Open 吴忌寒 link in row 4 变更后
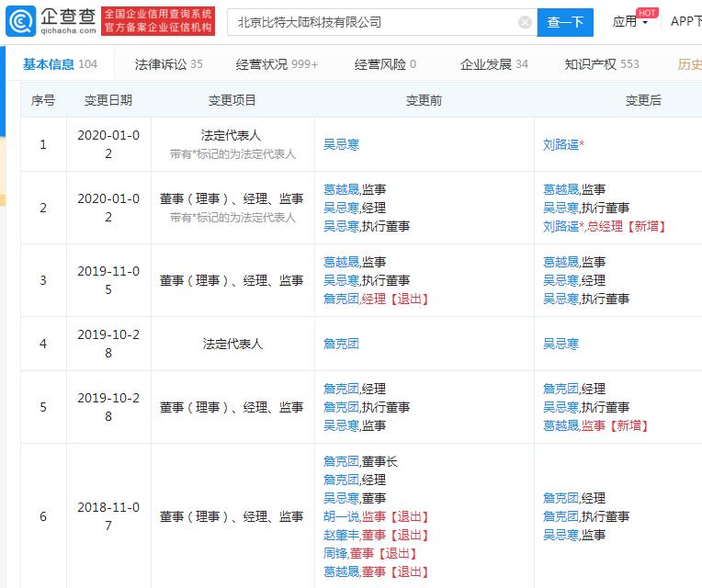The width and height of the screenshot is (702, 588). point(560,344)
